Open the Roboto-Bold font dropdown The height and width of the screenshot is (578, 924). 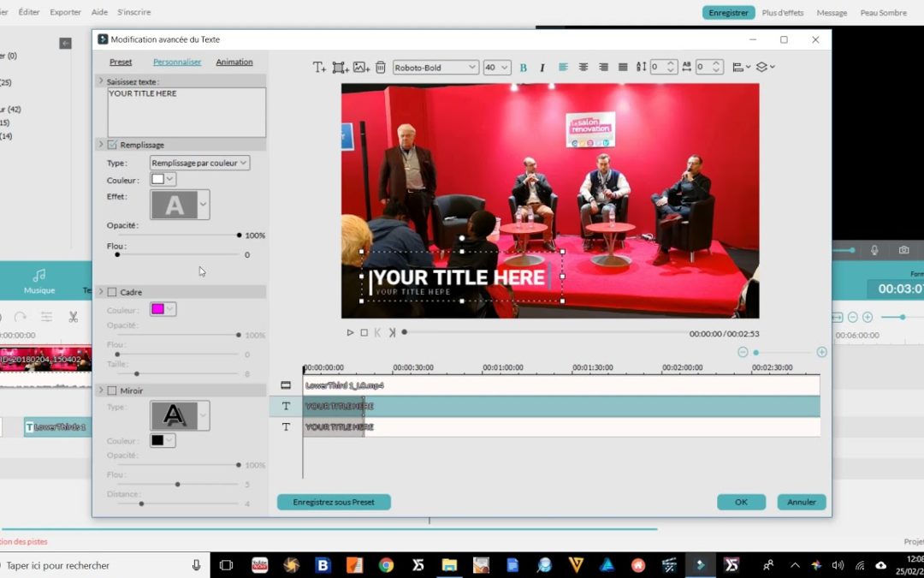tap(435, 67)
